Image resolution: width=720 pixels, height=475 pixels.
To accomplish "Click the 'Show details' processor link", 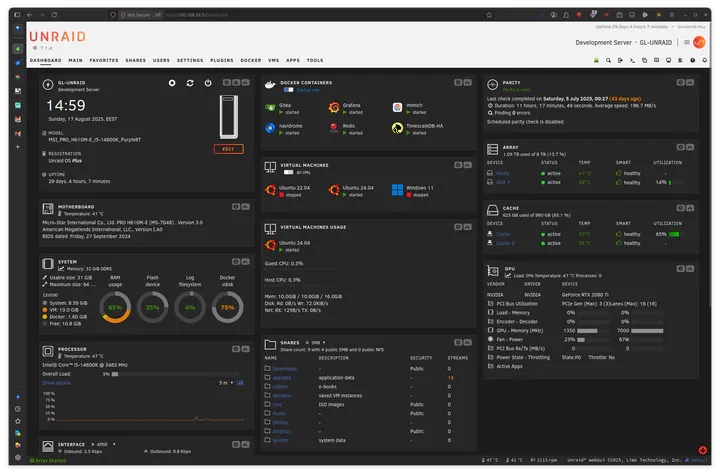I will point(56,383).
